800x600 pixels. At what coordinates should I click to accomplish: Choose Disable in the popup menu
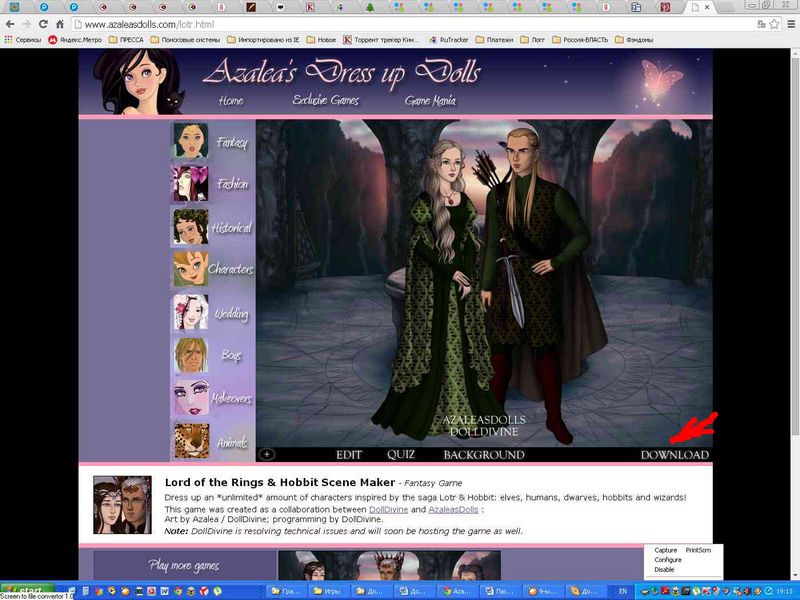664,569
